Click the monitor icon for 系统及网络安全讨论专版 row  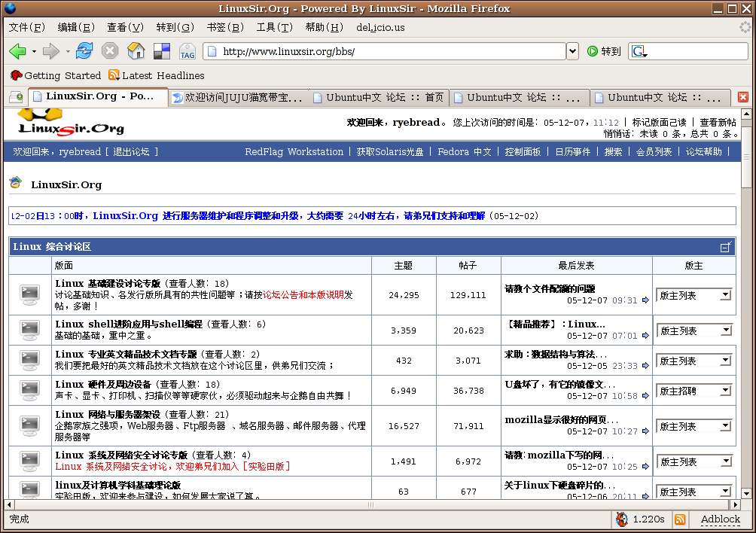pos(30,461)
